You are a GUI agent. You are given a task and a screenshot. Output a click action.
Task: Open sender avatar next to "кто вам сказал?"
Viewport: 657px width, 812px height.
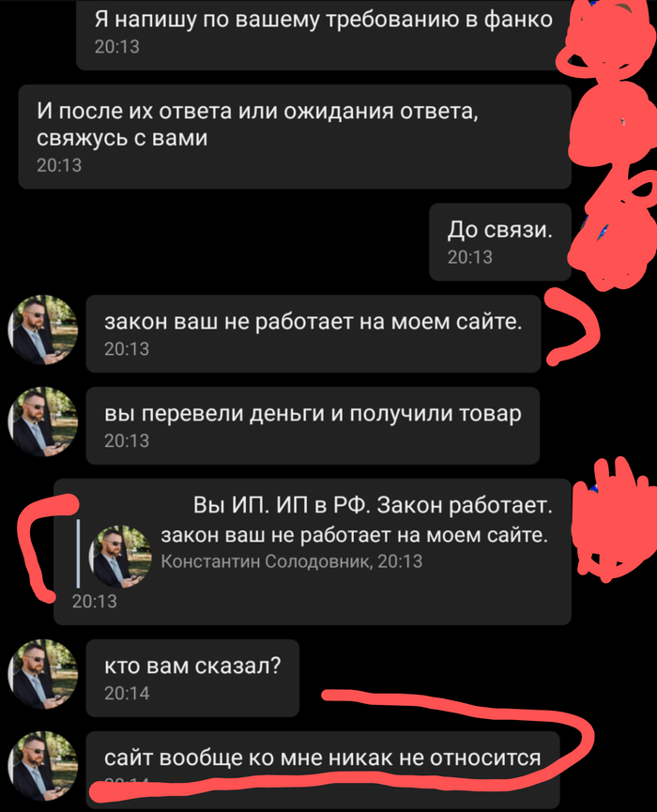[x=43, y=674]
